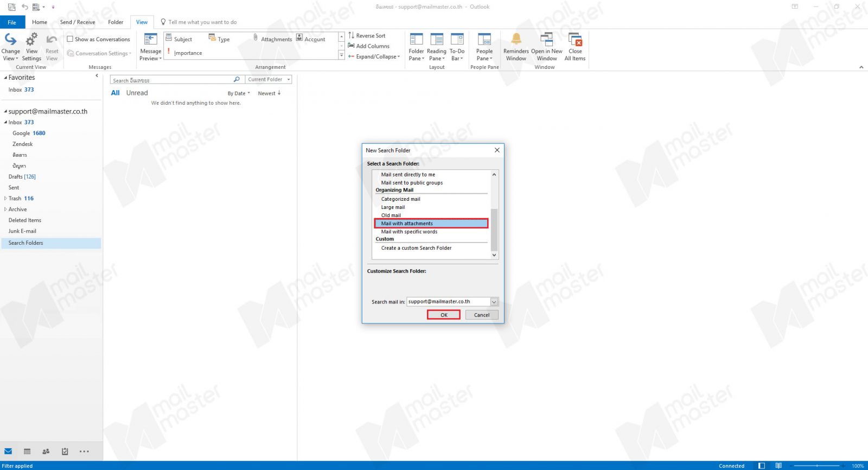Click Reverse Sort
868x470 pixels.
pos(367,36)
